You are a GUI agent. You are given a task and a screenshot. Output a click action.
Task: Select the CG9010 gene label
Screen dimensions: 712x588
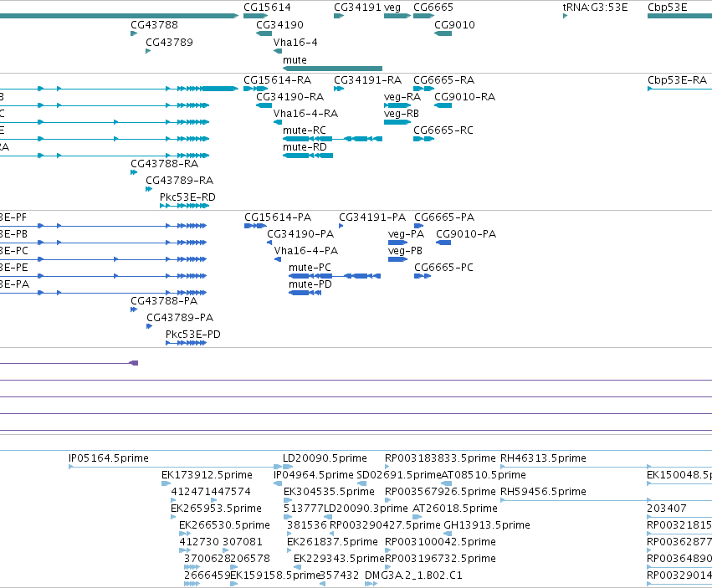454,25
